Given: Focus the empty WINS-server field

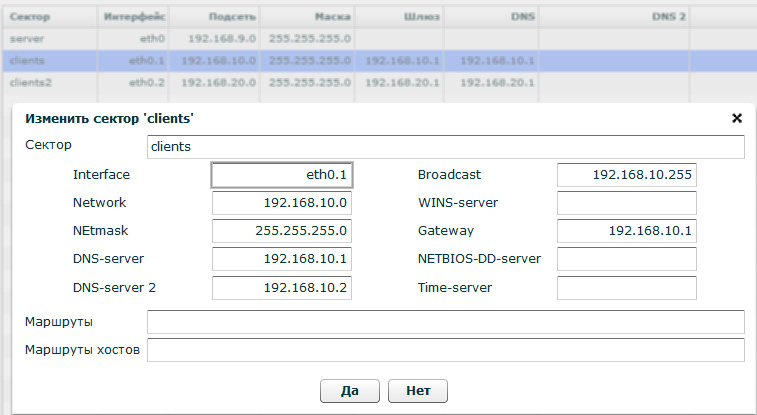Looking at the screenshot, I should [x=627, y=203].
